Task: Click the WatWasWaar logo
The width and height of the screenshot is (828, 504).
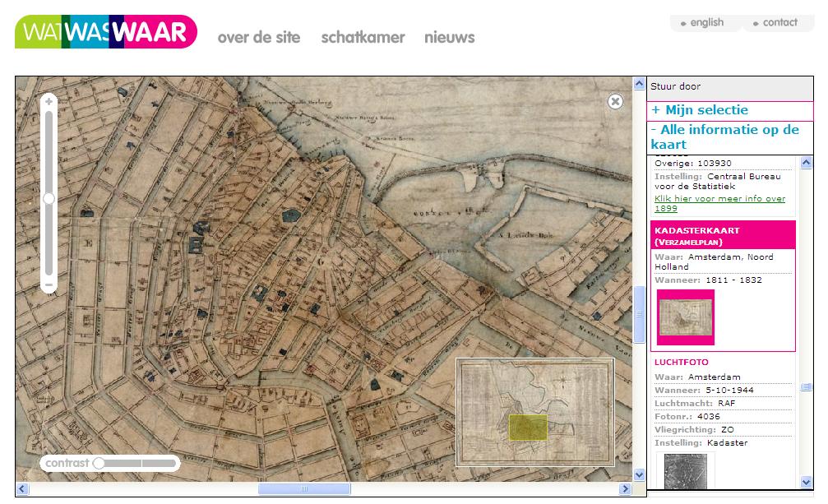Action: pos(105,32)
